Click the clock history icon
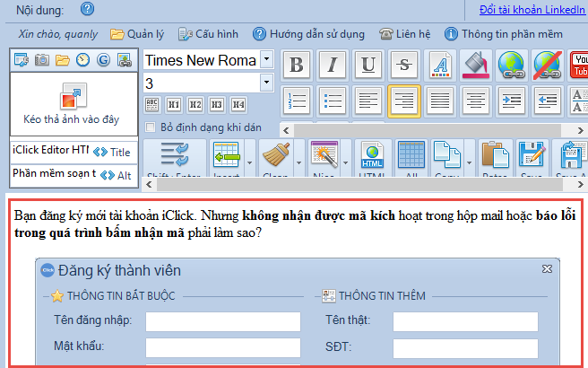This screenshot has height=368, width=588. pyautogui.click(x=82, y=60)
